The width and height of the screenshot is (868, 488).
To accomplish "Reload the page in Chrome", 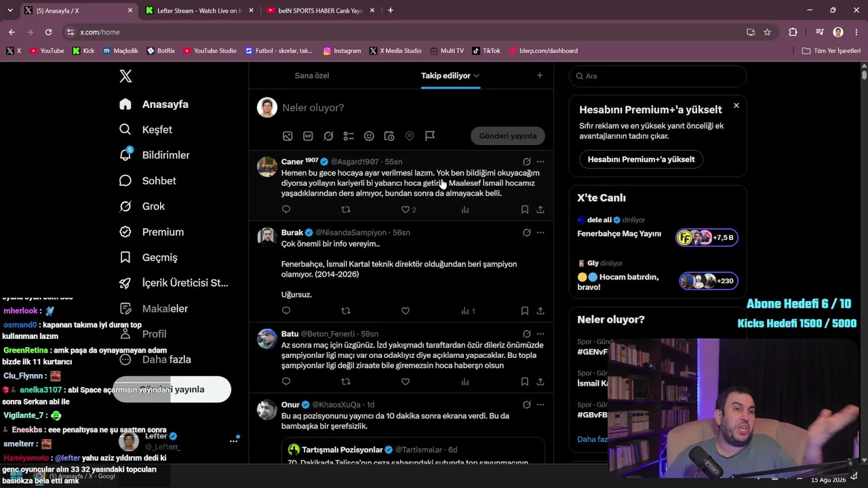I will tap(48, 32).
